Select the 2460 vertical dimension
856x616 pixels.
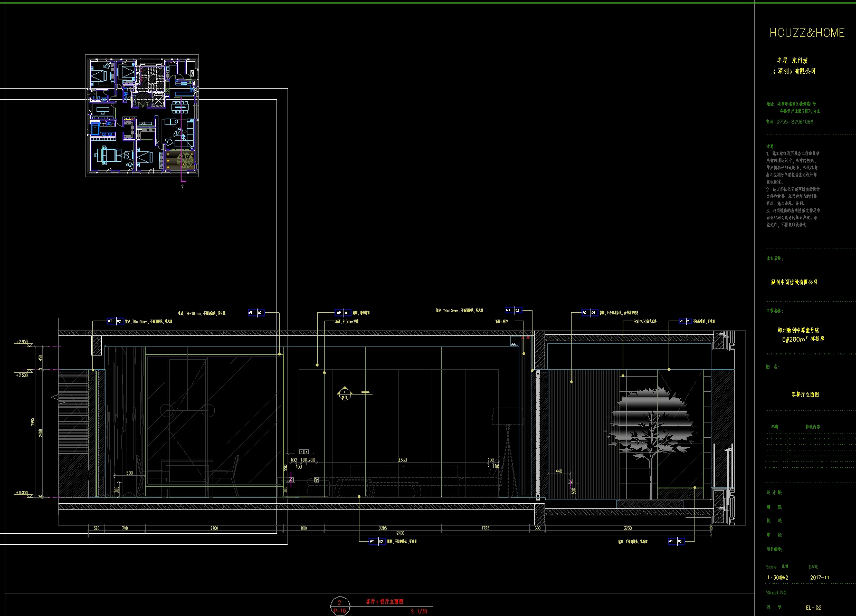(x=41, y=432)
